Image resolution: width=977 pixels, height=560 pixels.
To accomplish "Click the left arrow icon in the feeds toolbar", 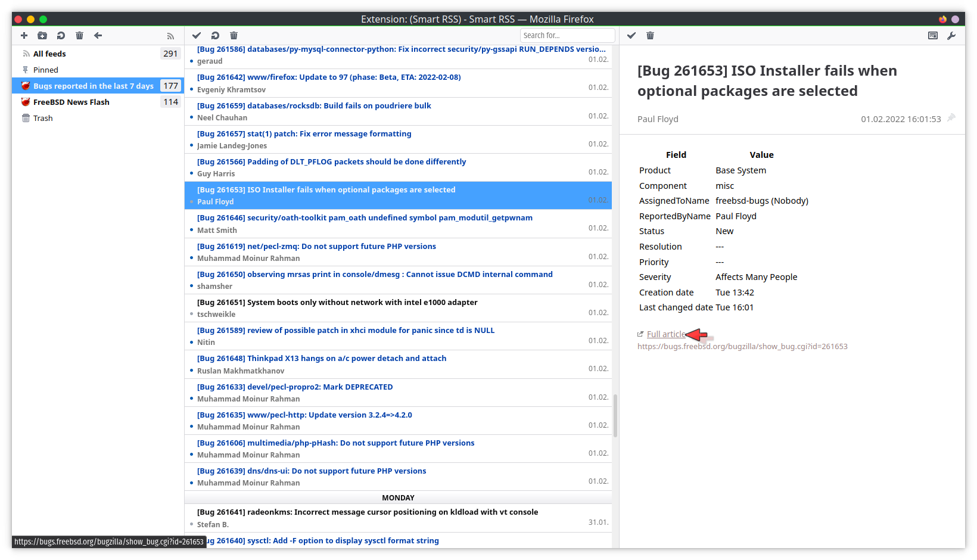I will [98, 36].
